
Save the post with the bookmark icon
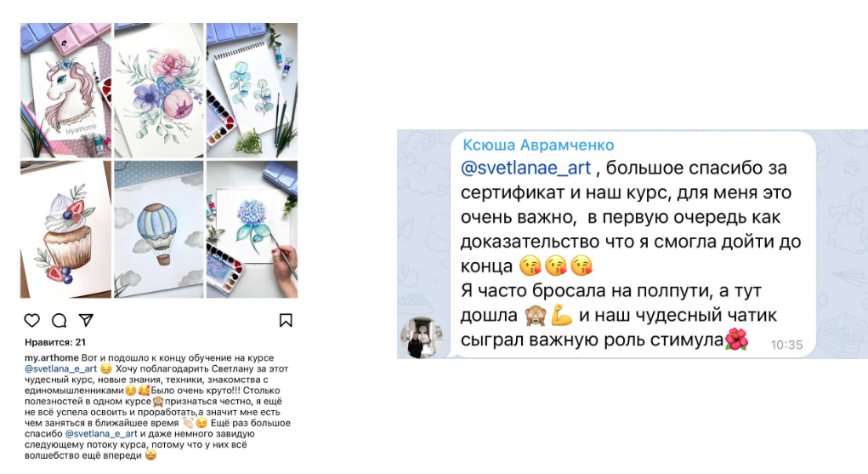[286, 321]
